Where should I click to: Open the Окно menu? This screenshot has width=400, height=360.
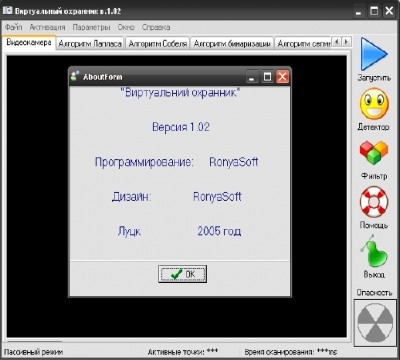pos(126,27)
